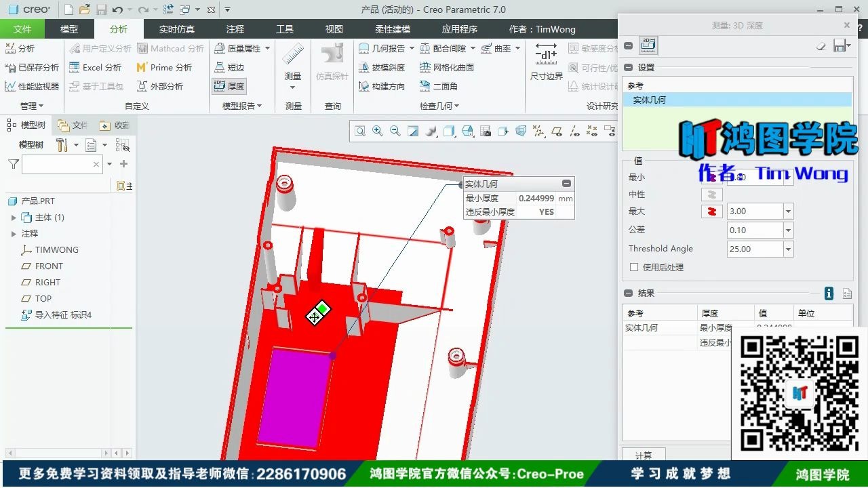This screenshot has height=488, width=868.
Task: Open the 视图 menu tab
Action: 334,28
